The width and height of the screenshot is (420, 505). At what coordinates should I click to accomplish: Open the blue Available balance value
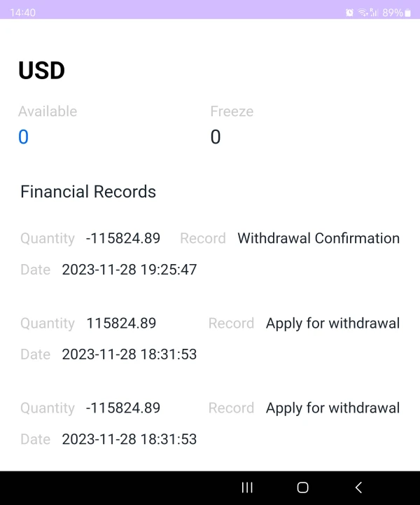(23, 137)
